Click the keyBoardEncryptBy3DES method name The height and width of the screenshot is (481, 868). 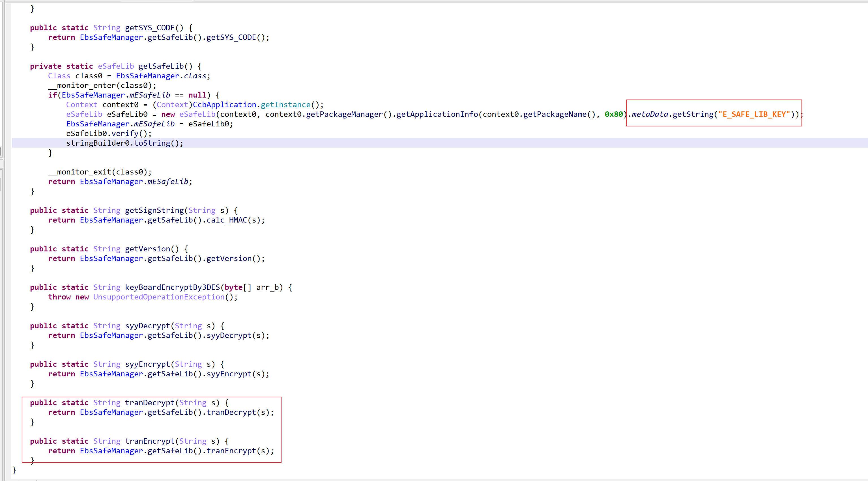click(172, 287)
